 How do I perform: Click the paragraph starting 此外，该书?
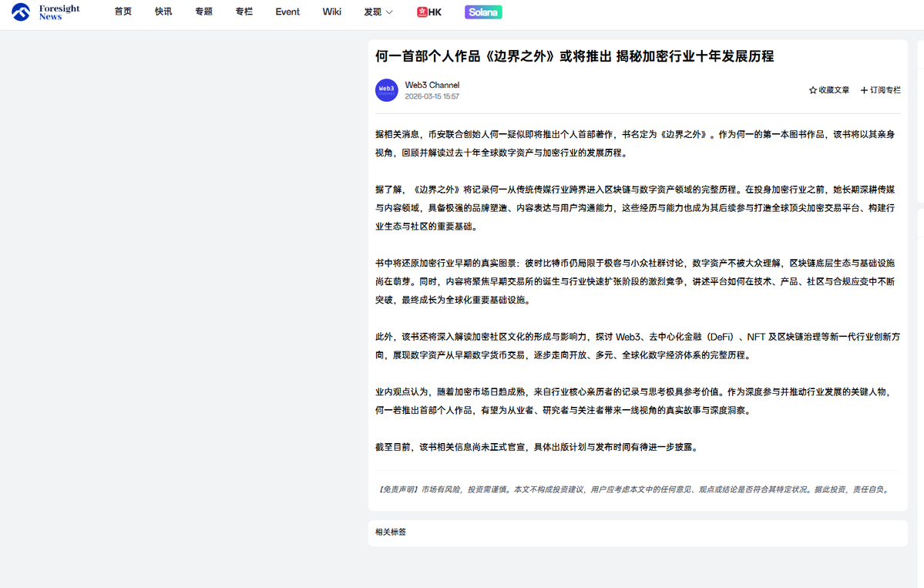point(637,346)
